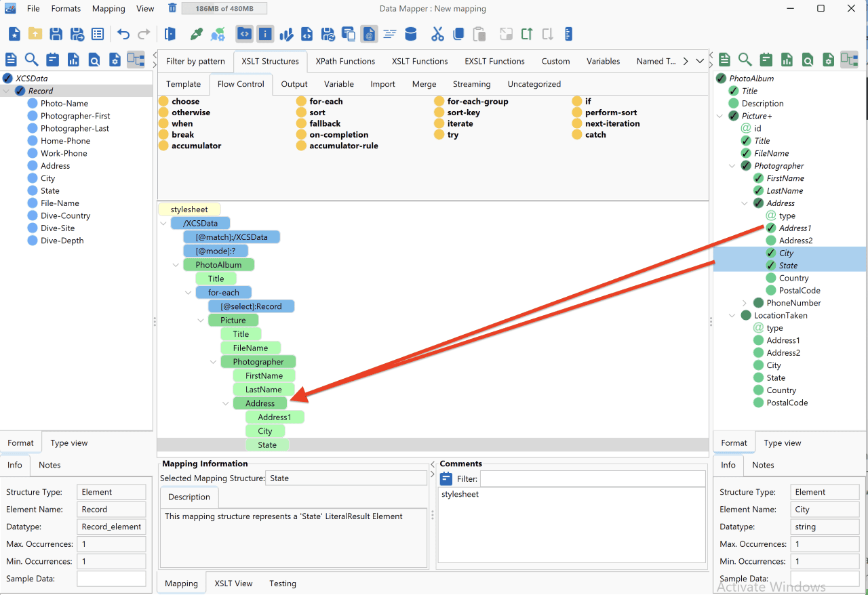The image size is (868, 595).
Task: Toggle the '@' attribute highlighted toolbar button
Action: [x=369, y=34]
